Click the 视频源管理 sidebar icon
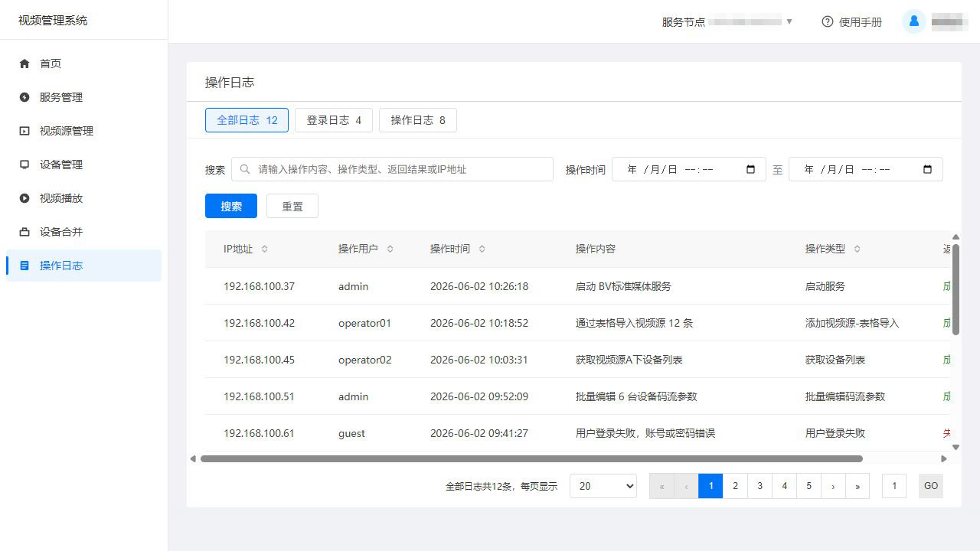This screenshot has height=551, width=980. [x=24, y=131]
